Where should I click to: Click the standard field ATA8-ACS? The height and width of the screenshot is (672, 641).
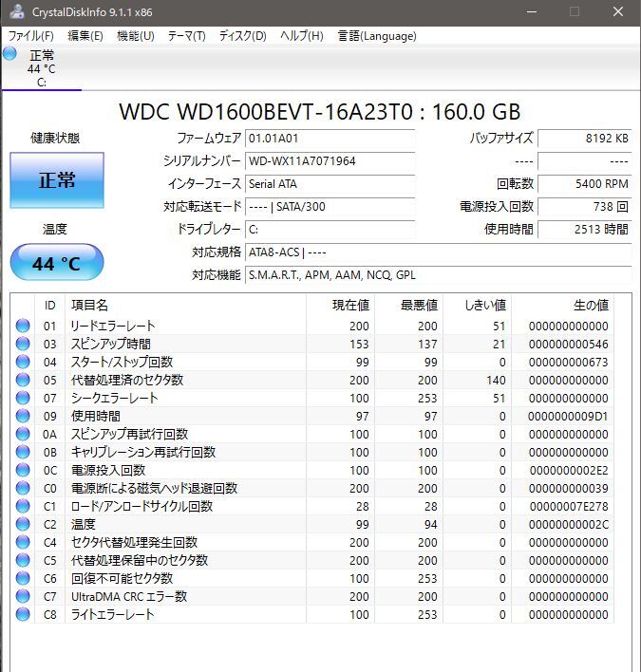coord(438,252)
